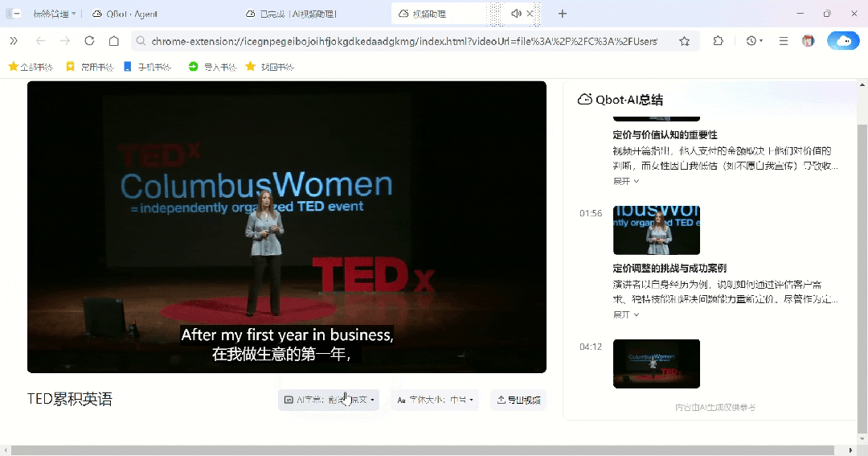The height and width of the screenshot is (456, 868).
Task: Open the extensions puzzle icon
Action: click(718, 41)
